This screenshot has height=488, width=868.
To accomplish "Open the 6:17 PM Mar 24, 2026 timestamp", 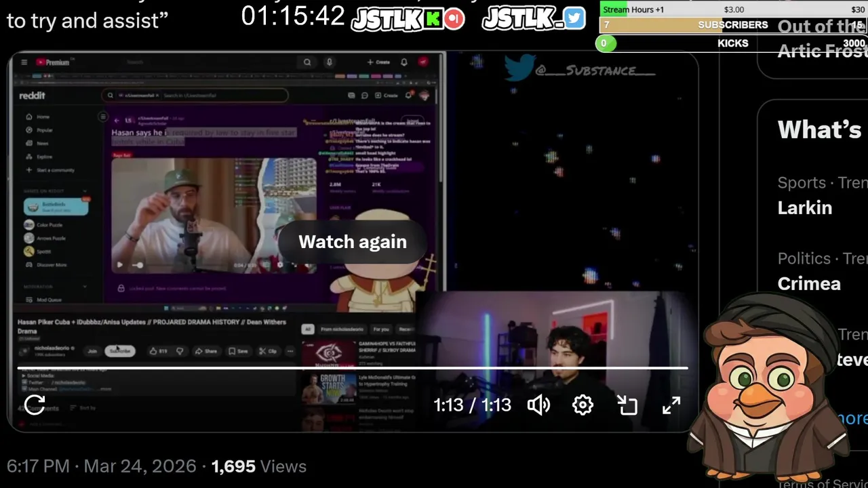I will (x=101, y=466).
